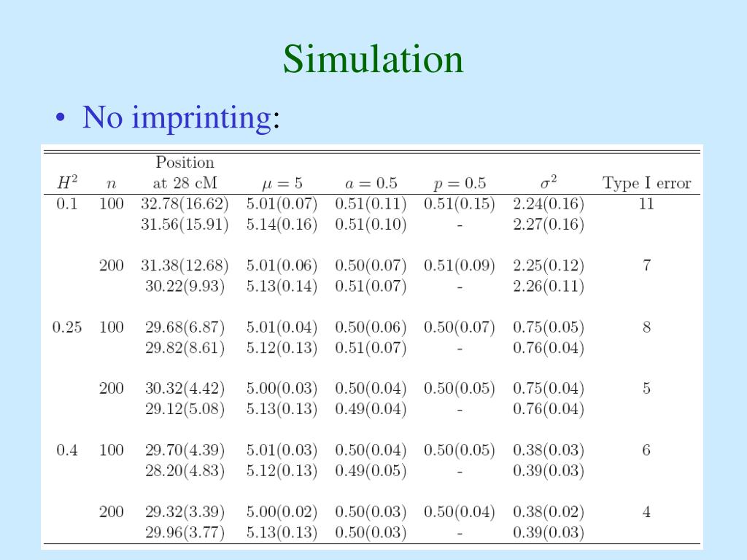This screenshot has height=560, width=747.
Task: Click the a value 0.50(0.07)
Action: pos(371,265)
